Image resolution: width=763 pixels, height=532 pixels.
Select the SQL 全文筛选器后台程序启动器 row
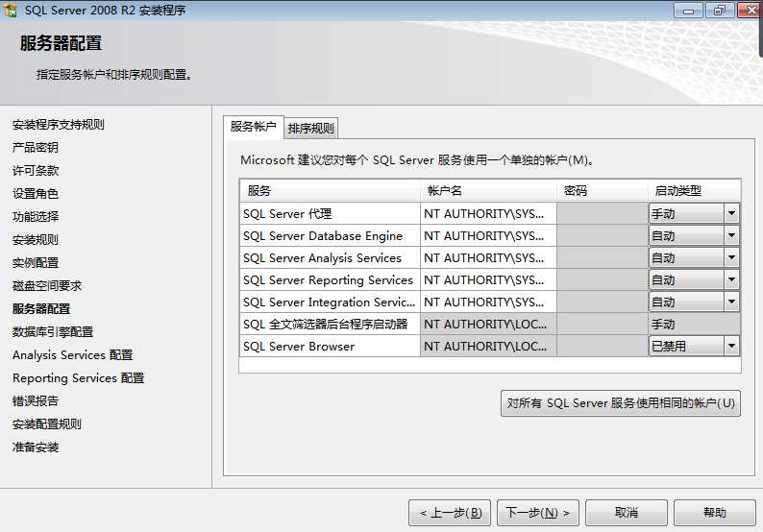tap(330, 325)
